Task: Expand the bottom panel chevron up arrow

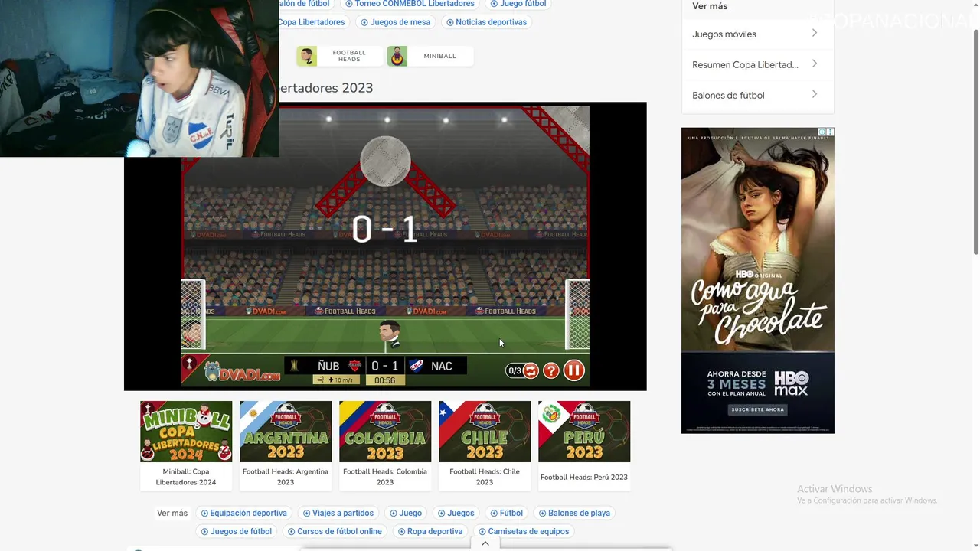Action: coord(485,543)
